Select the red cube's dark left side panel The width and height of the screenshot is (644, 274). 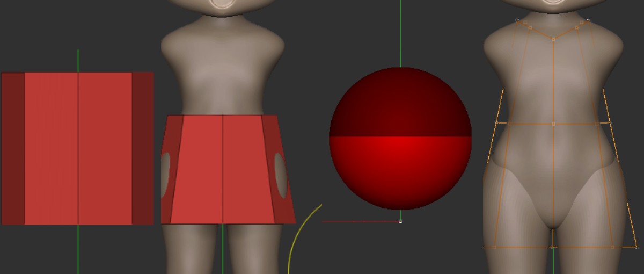coord(13,148)
